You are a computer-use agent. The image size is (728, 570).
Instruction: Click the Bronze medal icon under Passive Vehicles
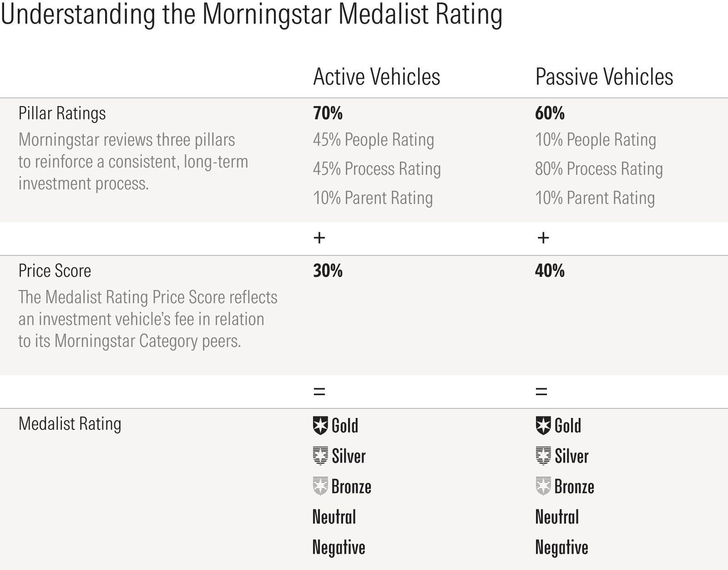(543, 486)
